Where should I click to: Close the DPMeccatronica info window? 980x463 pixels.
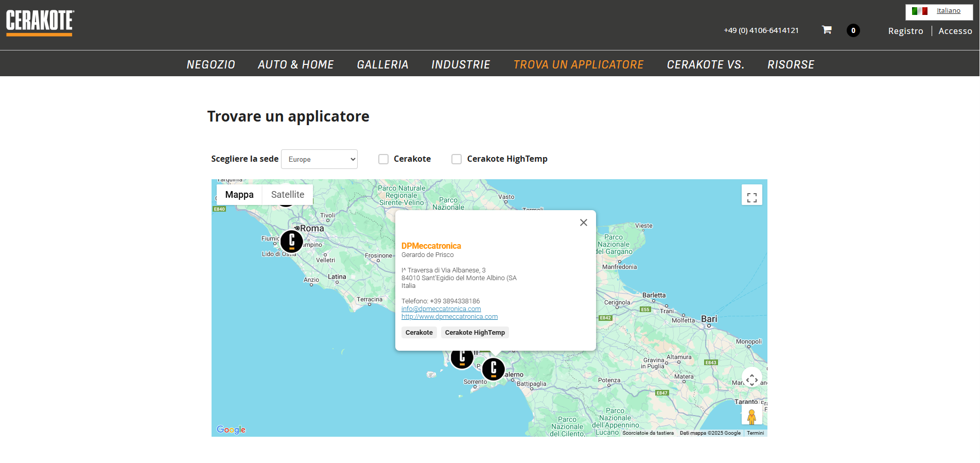584,222
